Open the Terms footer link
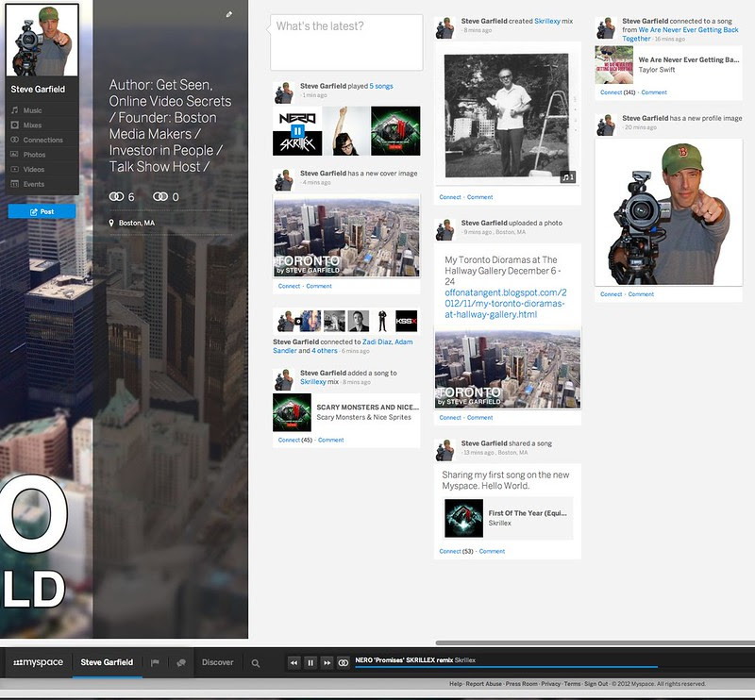The height and width of the screenshot is (700, 755). click(572, 684)
